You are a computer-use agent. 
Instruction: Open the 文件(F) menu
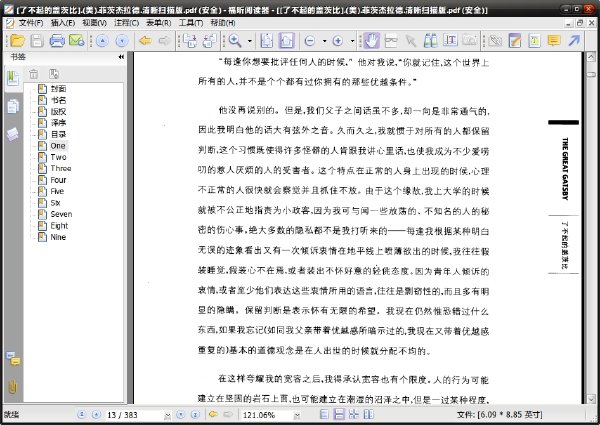click(x=31, y=23)
